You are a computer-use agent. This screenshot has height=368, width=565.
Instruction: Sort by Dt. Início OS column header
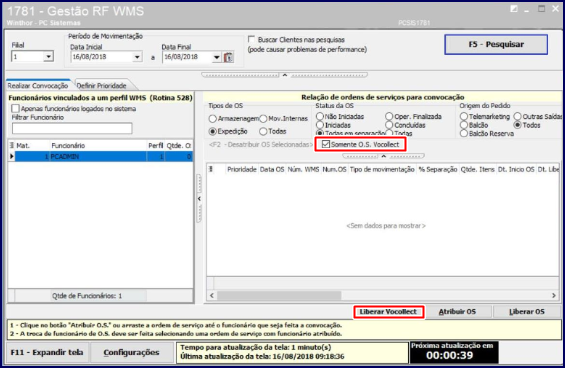coord(516,169)
